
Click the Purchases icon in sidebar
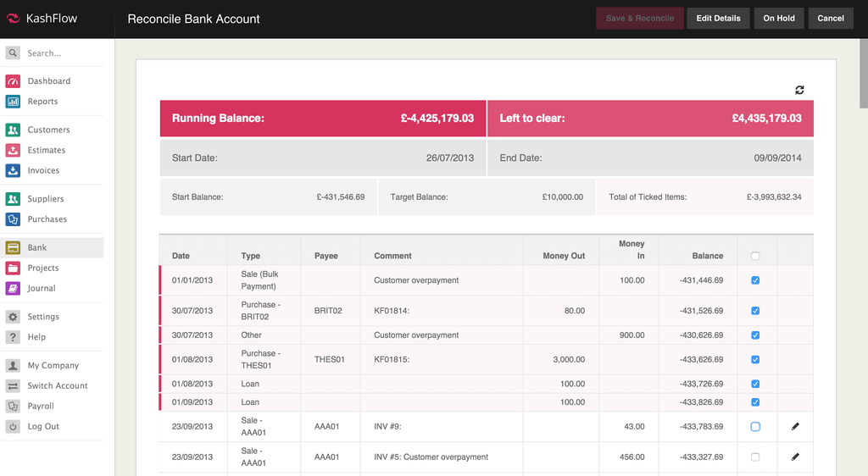[13, 219]
